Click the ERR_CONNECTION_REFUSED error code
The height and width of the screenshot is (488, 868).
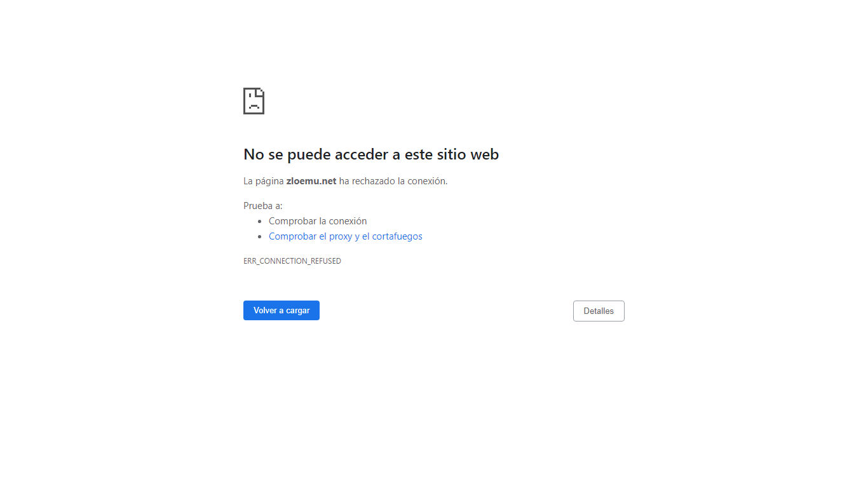click(x=292, y=261)
